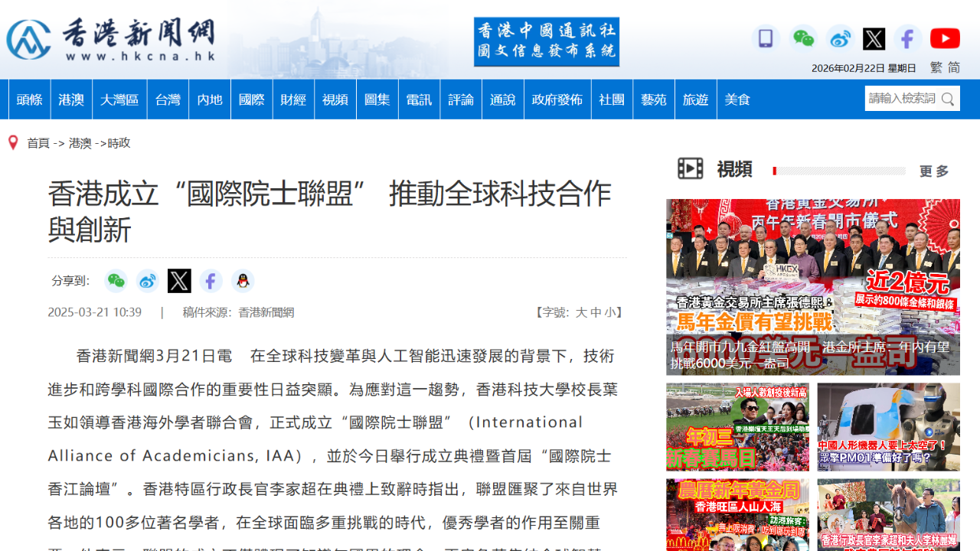The image size is (980, 551).
Task: Set font size to large (大)
Action: click(581, 312)
